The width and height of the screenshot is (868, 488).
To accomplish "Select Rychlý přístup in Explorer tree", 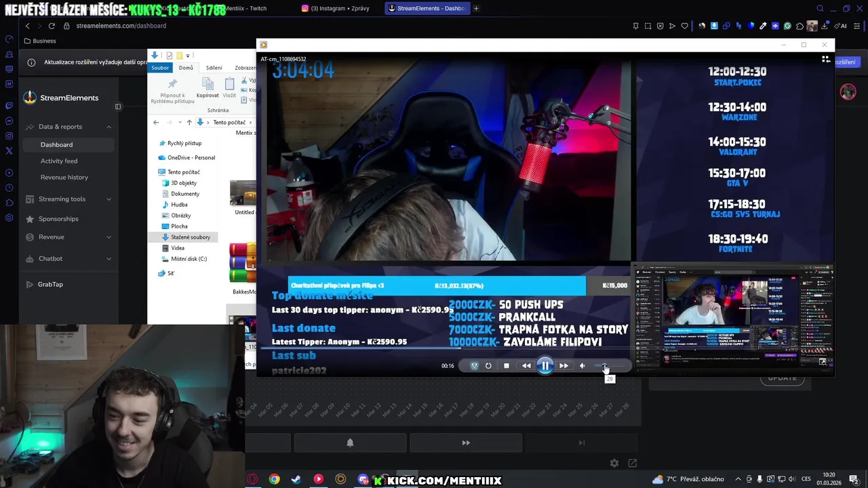I will click(x=180, y=144).
